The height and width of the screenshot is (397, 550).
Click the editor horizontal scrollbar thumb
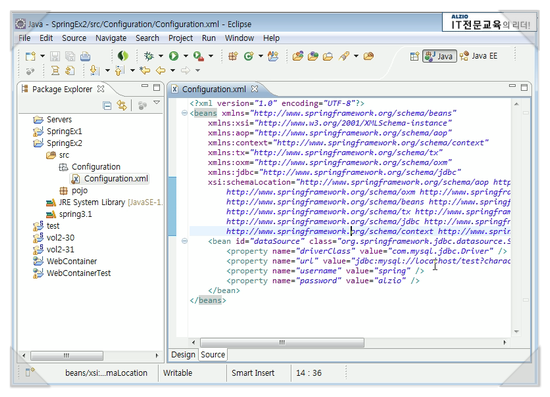[x=282, y=342]
